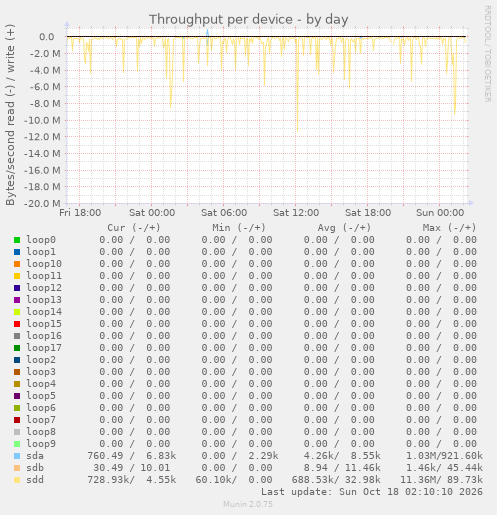The height and width of the screenshot is (515, 497).
Task: Select the 'Throughput per device - by day' title
Action: 248,19
